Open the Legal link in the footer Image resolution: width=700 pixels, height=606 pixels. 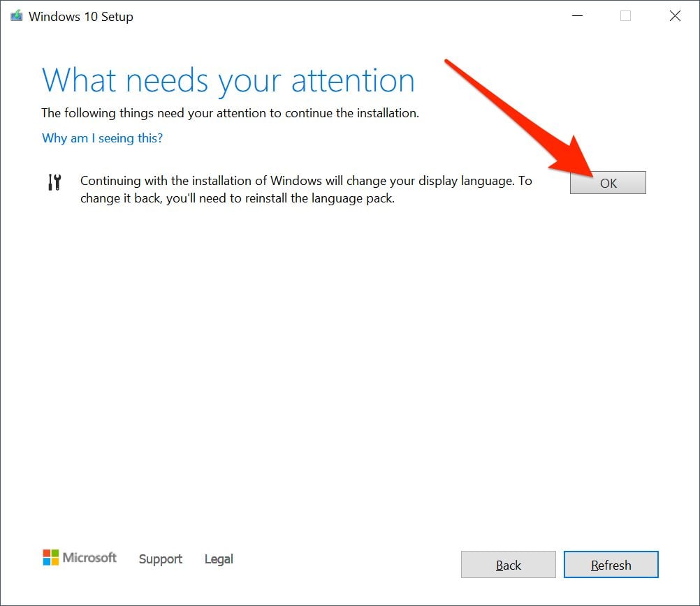coord(219,559)
